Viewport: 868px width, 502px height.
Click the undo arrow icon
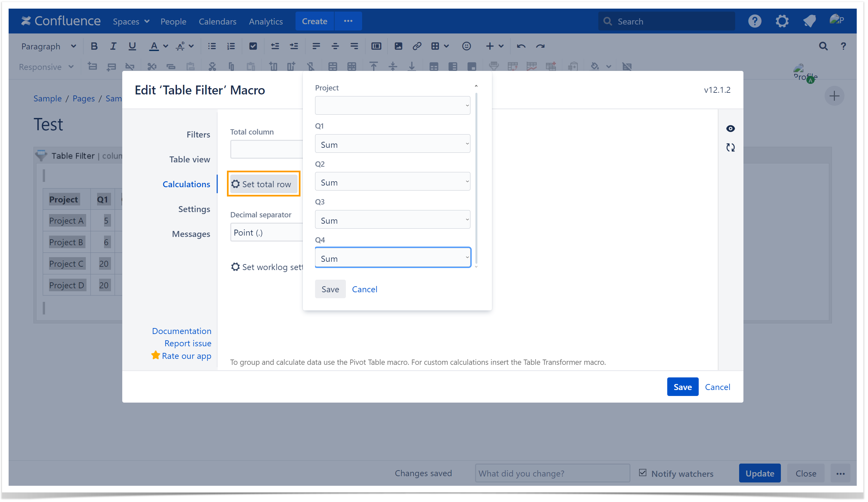[521, 46]
